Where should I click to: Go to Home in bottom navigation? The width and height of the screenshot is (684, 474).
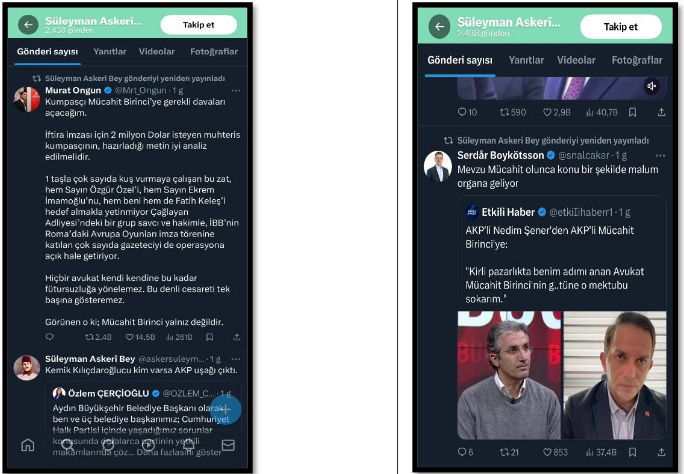[x=28, y=445]
